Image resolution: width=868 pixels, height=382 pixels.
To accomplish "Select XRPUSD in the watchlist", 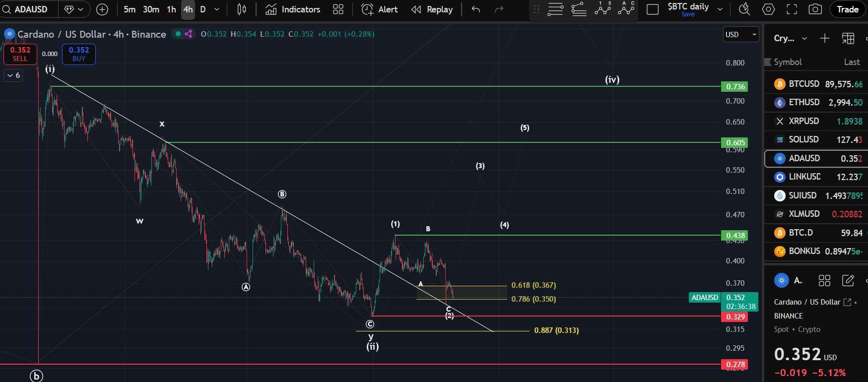I will (x=816, y=121).
